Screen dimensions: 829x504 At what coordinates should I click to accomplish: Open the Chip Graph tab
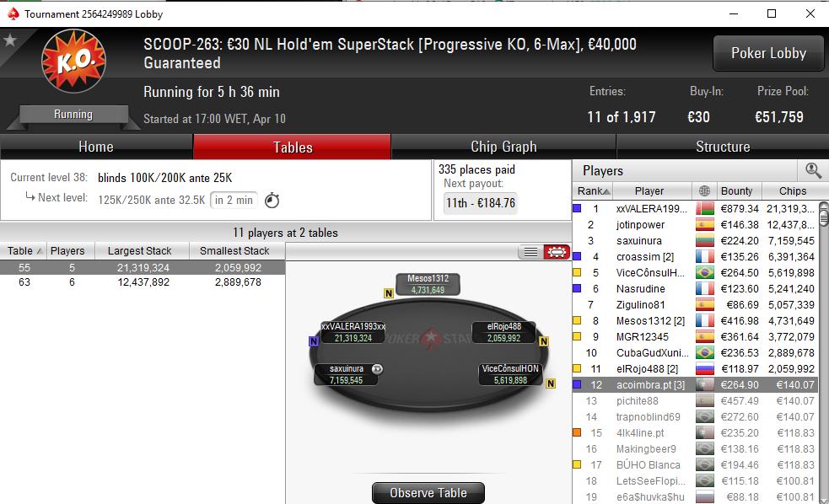[503, 147]
